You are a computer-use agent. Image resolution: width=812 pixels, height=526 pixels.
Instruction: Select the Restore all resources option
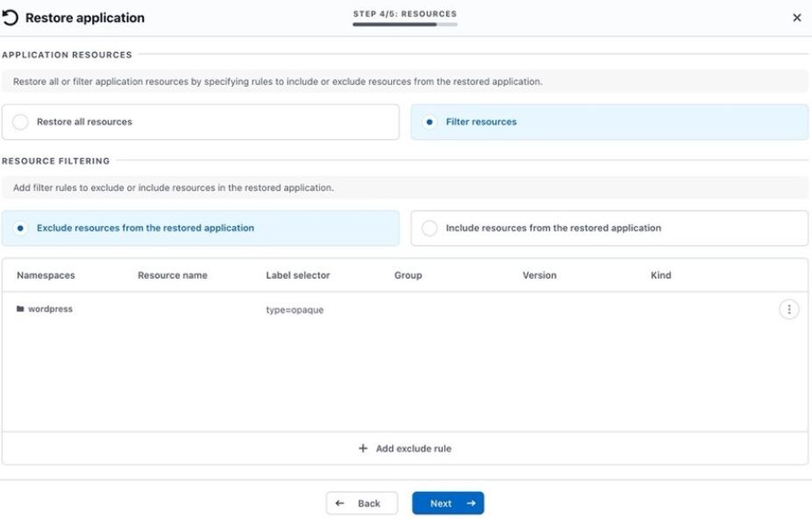[20, 123]
